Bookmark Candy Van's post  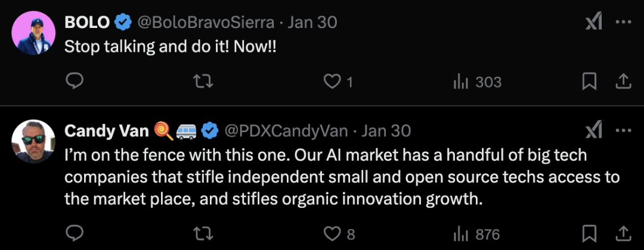click(x=589, y=233)
